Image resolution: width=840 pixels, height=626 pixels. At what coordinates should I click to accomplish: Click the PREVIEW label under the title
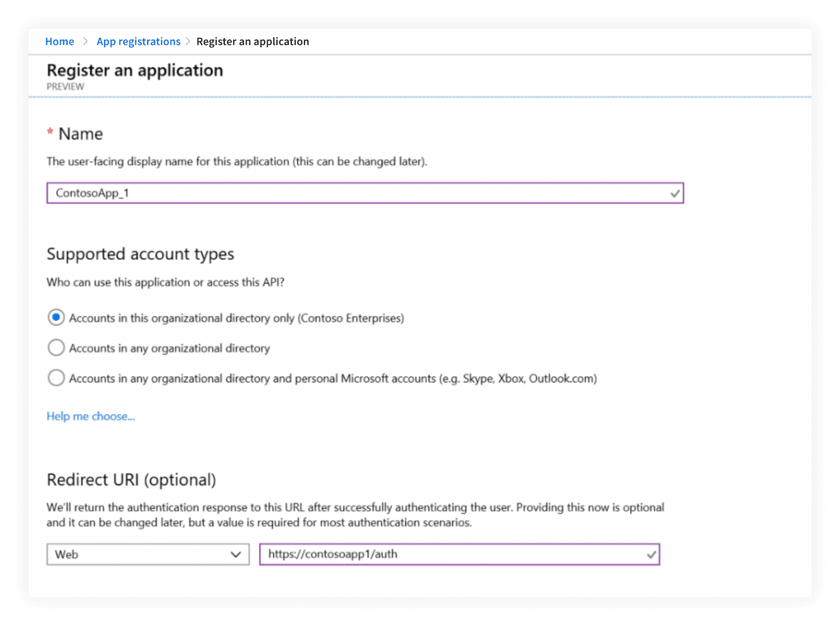coord(65,87)
